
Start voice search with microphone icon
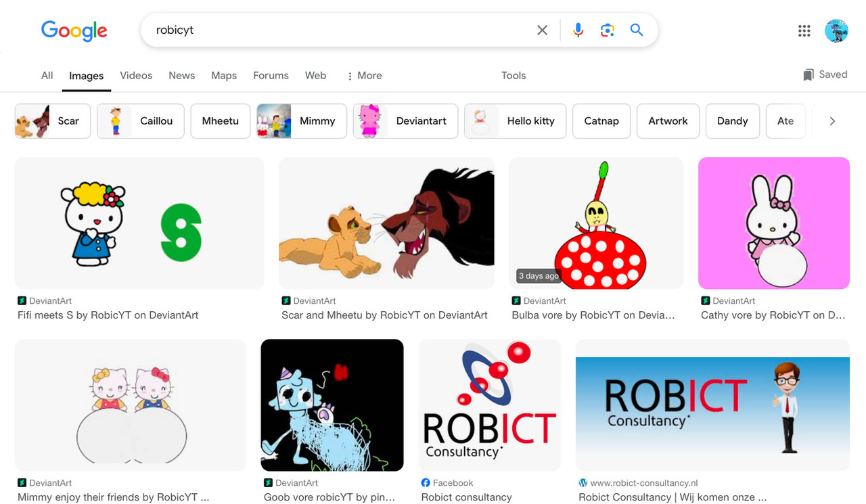[578, 30]
